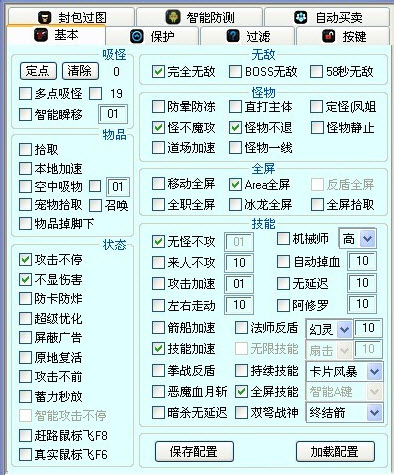Click the icon on the 封包过图 tab
This screenshot has width=394, height=475.
point(45,17)
